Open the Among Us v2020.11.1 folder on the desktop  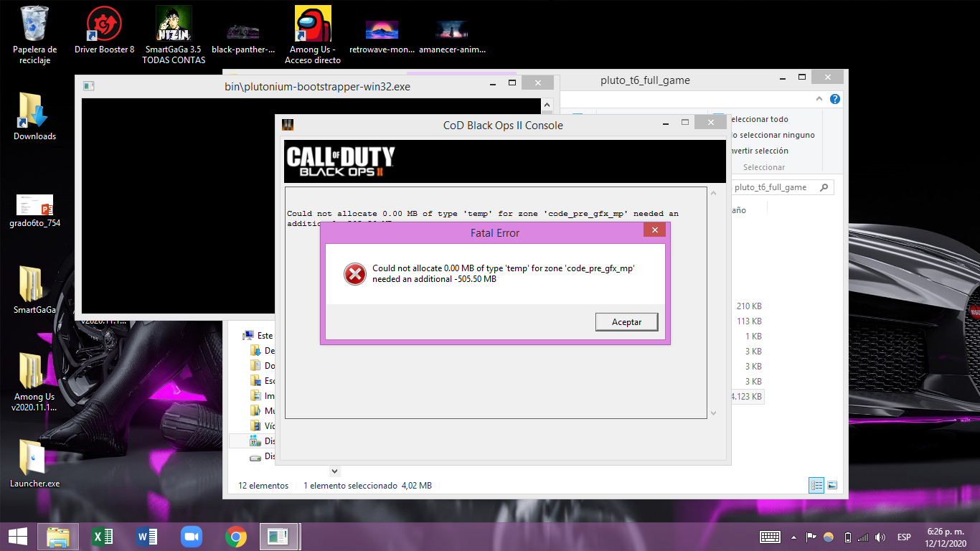click(33, 382)
